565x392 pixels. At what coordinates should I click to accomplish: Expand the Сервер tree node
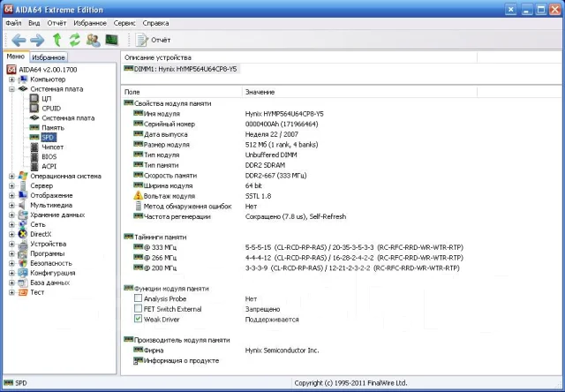pyautogui.click(x=11, y=186)
